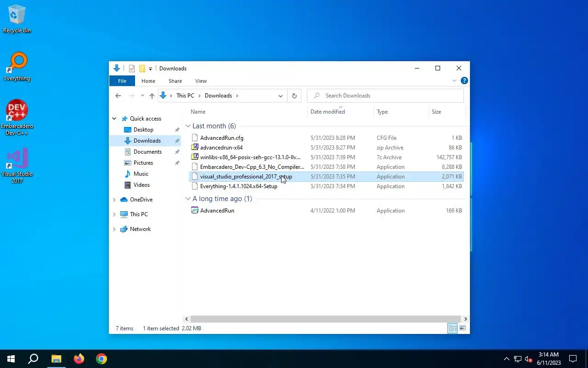
Task: Collapse the Last month group
Action: click(x=188, y=126)
